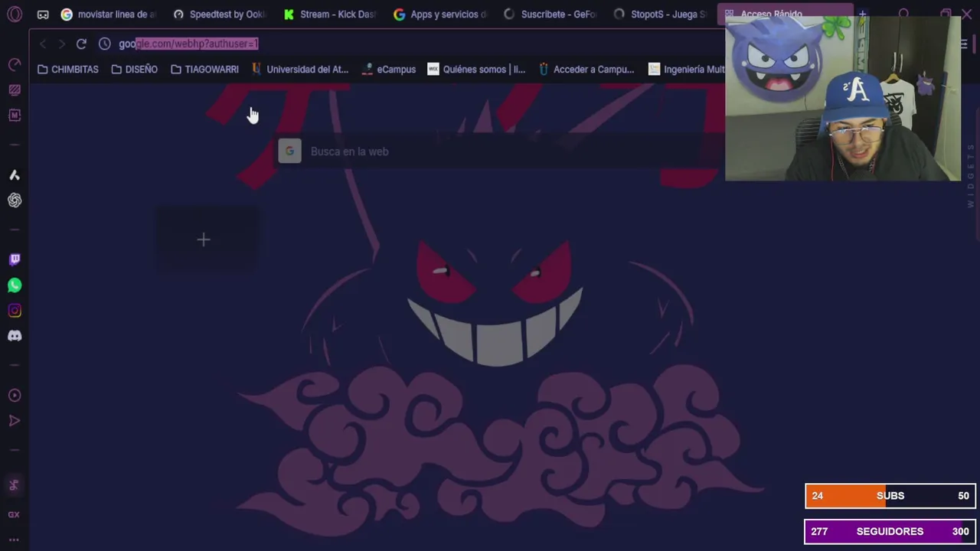The width and height of the screenshot is (980, 551).
Task: Switch to Suscribete - GeForce tab
Action: point(550,15)
